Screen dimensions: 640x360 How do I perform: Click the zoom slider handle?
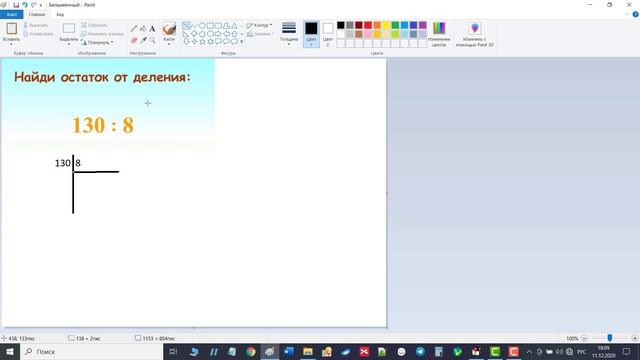click(610, 338)
